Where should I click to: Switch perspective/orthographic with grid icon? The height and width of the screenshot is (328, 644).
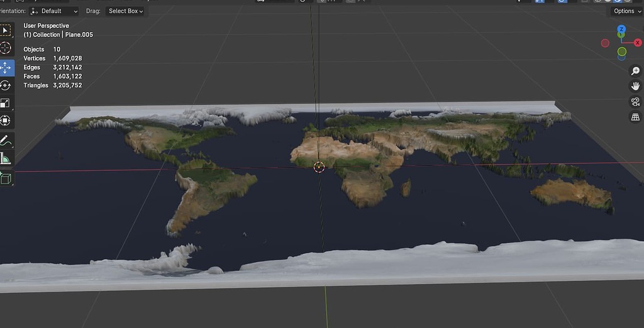pos(635,118)
